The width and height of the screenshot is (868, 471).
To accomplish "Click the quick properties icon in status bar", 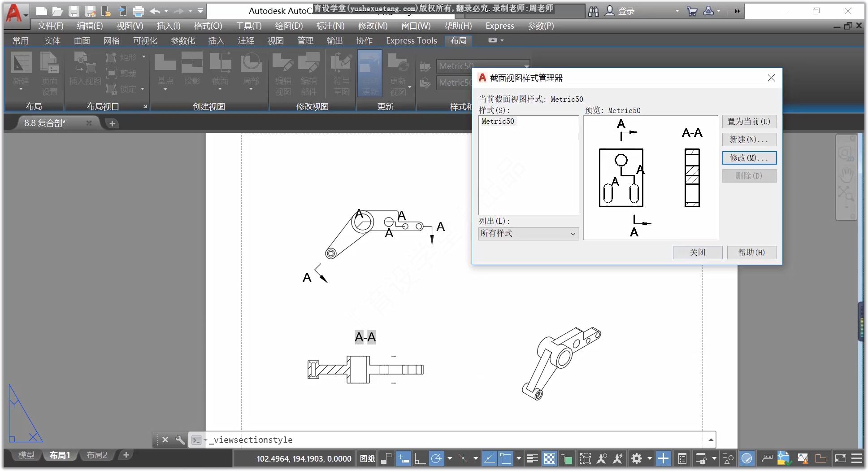I will [682, 458].
